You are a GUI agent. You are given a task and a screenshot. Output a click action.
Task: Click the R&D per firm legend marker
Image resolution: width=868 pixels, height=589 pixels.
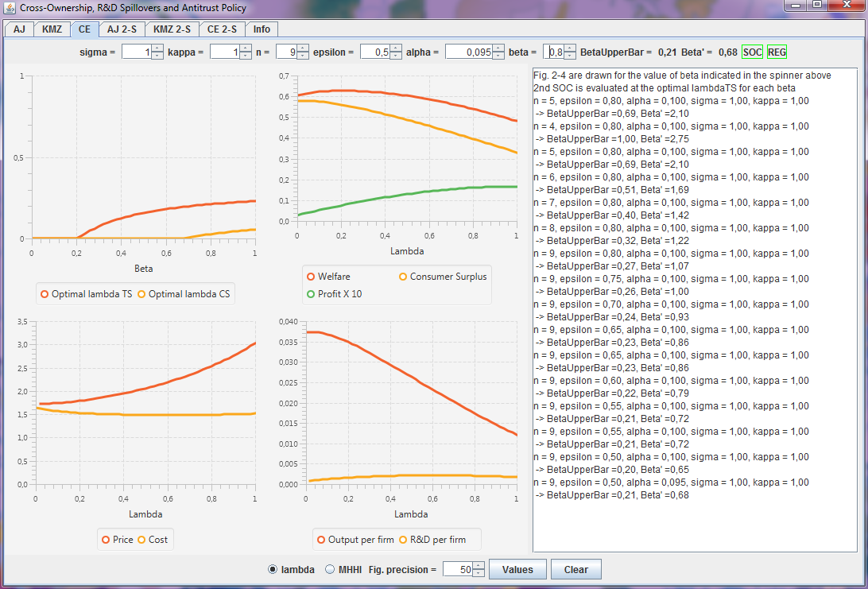point(402,540)
